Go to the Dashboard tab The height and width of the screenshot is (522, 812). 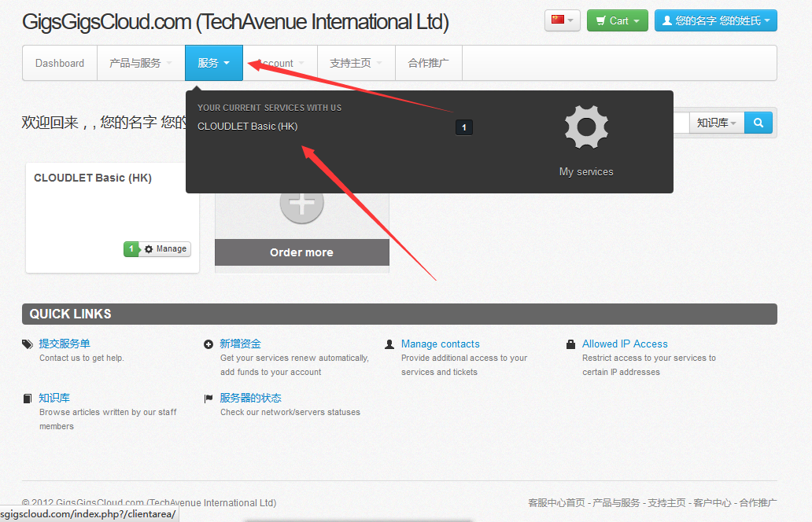pos(60,63)
